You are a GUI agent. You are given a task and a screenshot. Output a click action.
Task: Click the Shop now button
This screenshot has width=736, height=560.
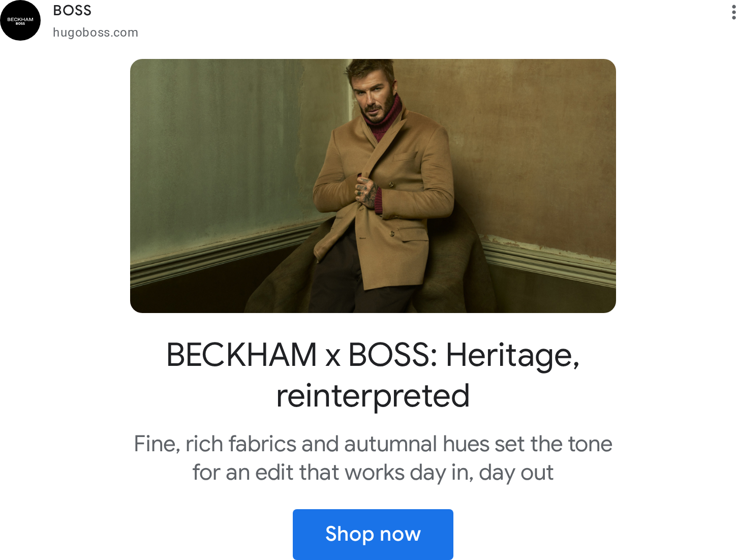(373, 534)
